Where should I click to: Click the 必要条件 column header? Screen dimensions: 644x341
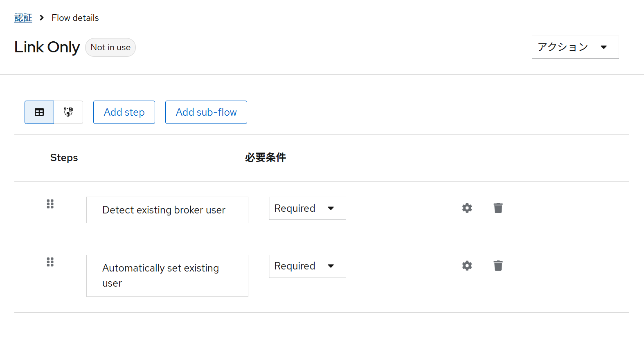pos(266,157)
